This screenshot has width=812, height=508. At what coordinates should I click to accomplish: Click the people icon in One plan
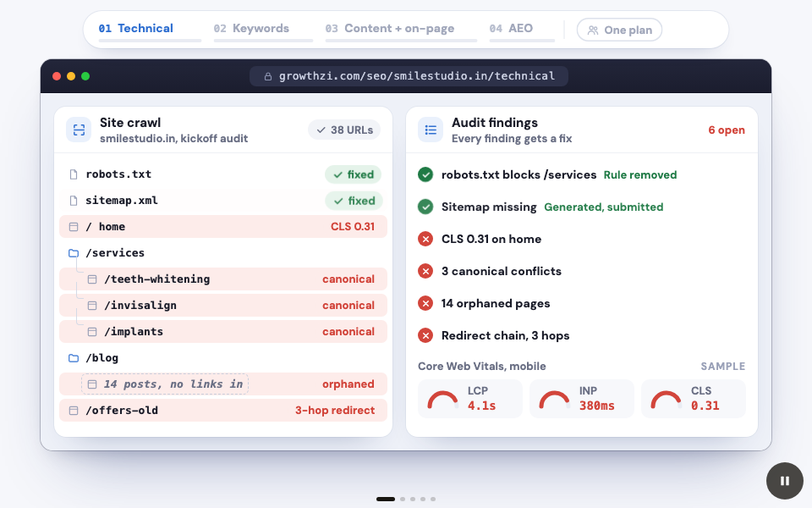pyautogui.click(x=593, y=30)
